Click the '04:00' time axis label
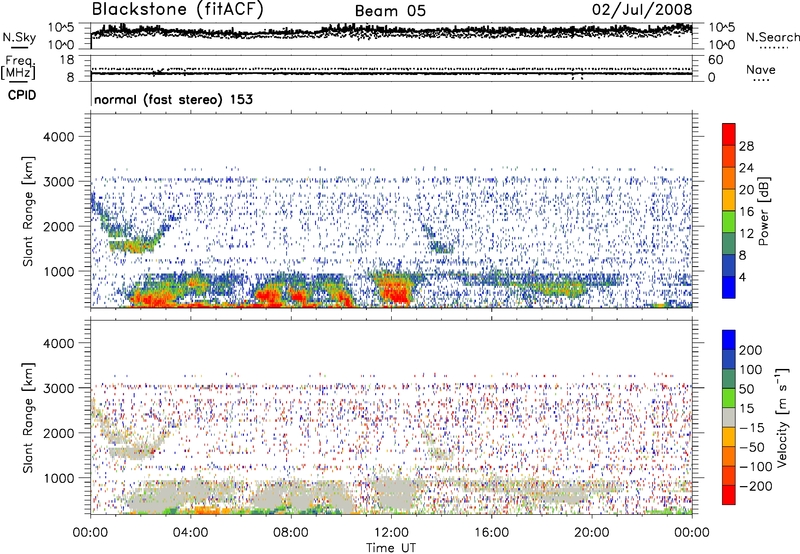The height and width of the screenshot is (554, 800). point(190,533)
